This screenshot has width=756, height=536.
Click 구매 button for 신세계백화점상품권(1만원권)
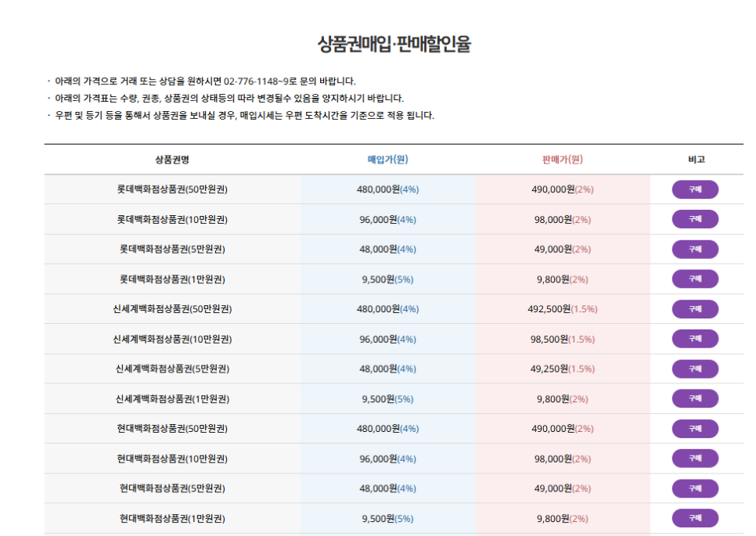[x=695, y=398]
